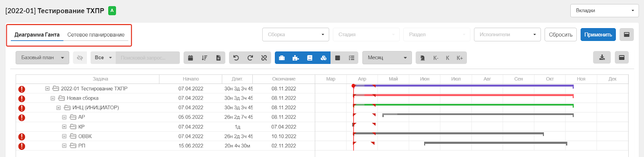The width and height of the screenshot is (644, 157).
Task: Select the Диаграмма Ганта tab
Action: pos(37,35)
